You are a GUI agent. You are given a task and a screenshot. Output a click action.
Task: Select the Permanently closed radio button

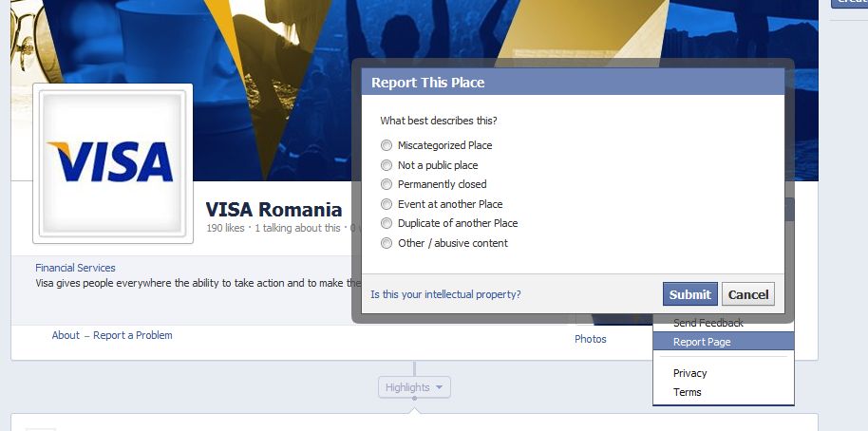point(387,184)
